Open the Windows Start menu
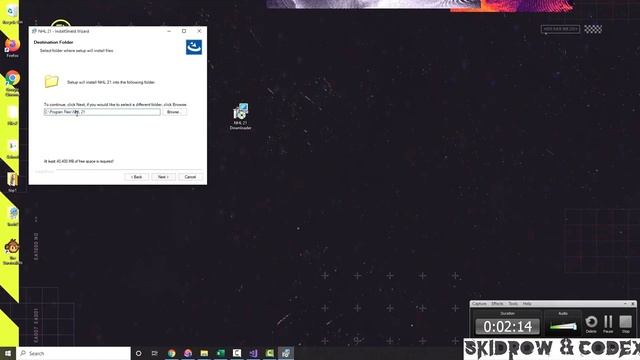This screenshot has width=640, height=360. [x=8, y=353]
